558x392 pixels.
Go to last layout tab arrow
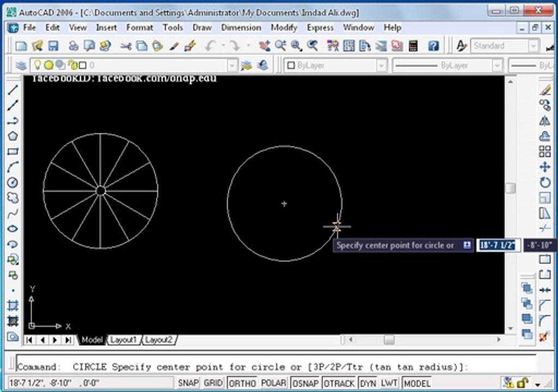pos(68,340)
